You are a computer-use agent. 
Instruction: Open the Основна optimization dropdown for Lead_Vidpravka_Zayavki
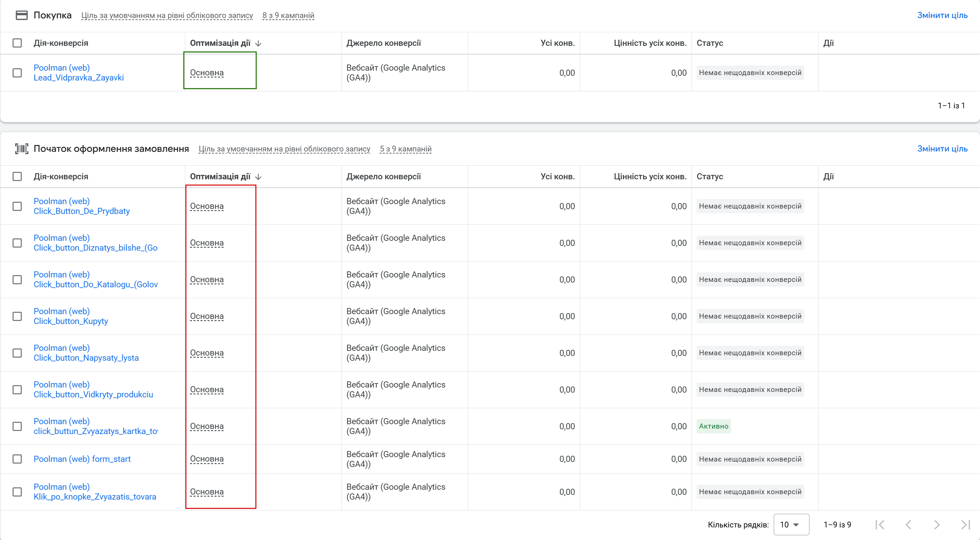point(207,73)
